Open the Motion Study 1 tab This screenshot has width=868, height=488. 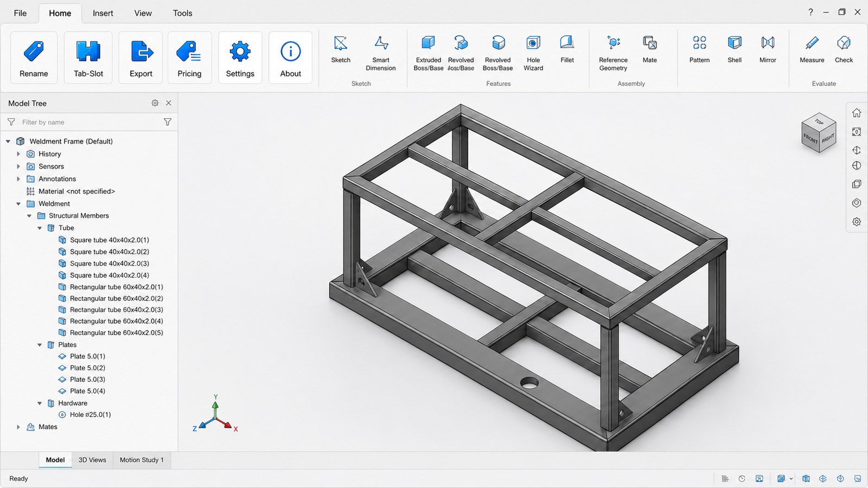pyautogui.click(x=142, y=460)
